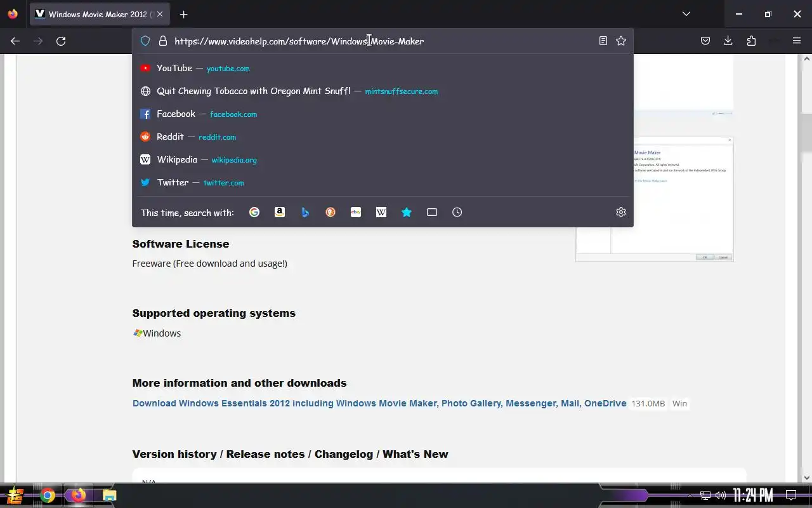
Task: Click the Freeware (Free download and usage!) text
Action: [x=210, y=264]
